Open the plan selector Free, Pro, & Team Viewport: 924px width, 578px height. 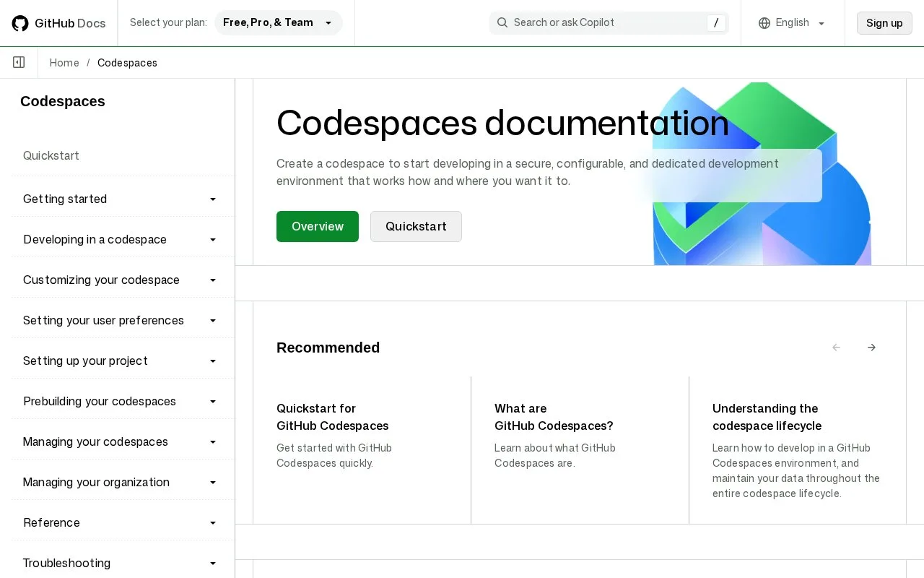click(279, 22)
